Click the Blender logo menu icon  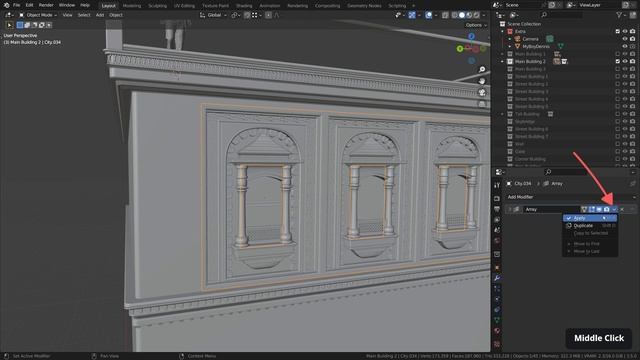point(6,5)
